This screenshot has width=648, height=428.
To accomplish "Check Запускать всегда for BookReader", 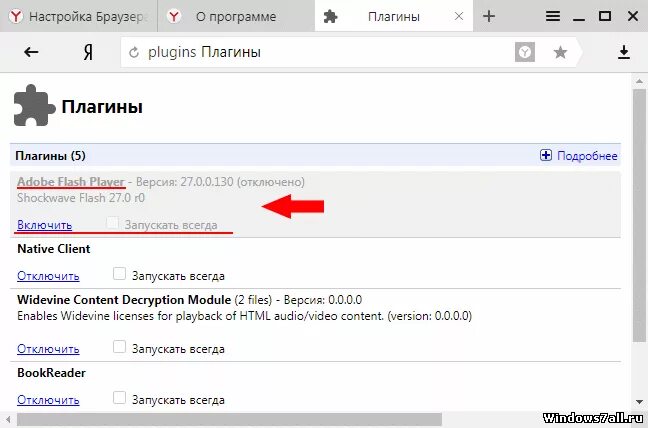I will coord(119,398).
